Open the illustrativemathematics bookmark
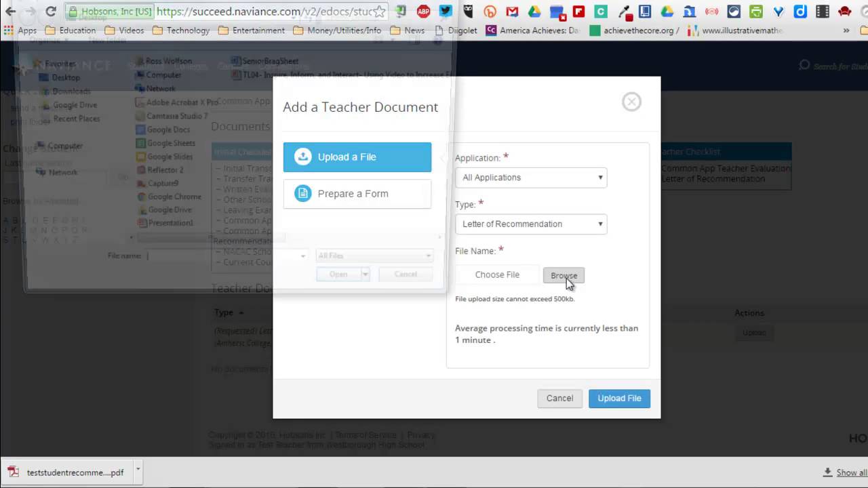This screenshot has width=868, height=488. [x=735, y=30]
